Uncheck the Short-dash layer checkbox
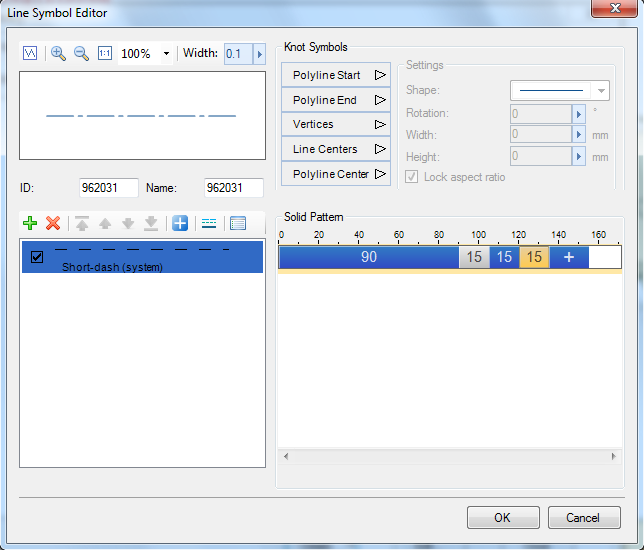 [x=37, y=257]
